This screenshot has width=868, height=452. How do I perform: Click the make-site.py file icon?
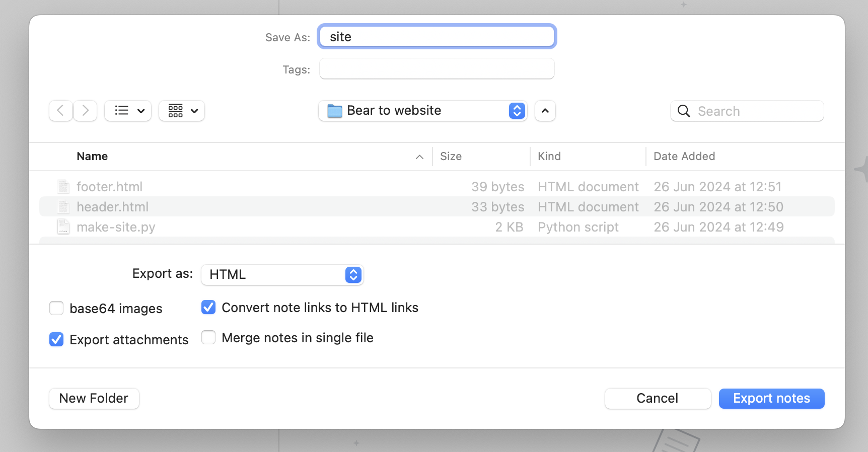coord(63,227)
